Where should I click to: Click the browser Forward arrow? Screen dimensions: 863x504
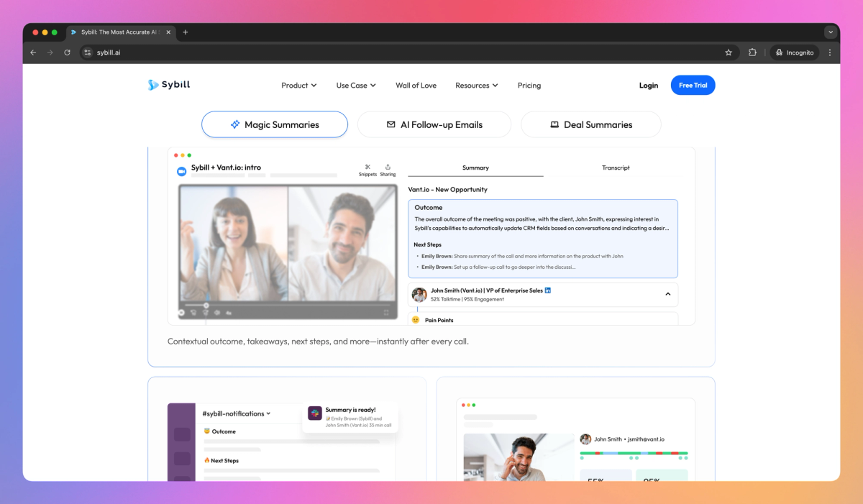[x=50, y=52]
